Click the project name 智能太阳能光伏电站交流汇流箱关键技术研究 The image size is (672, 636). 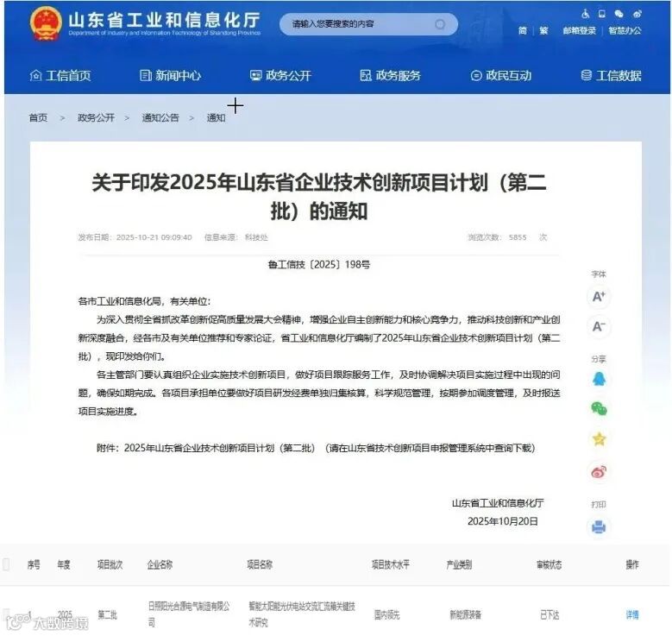pyautogui.click(x=302, y=614)
